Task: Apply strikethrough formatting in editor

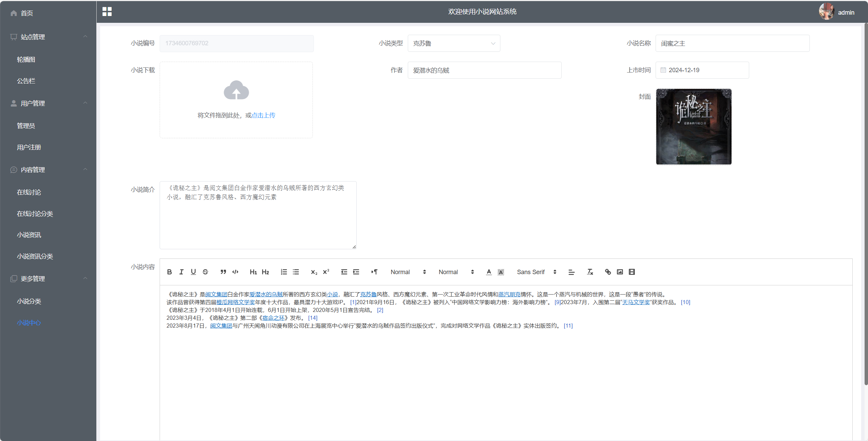Action: coord(205,272)
